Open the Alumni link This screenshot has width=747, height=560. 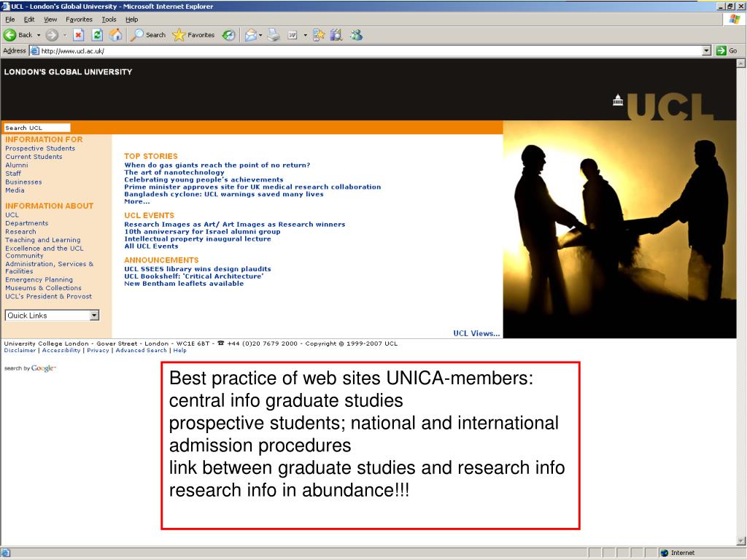(x=17, y=165)
